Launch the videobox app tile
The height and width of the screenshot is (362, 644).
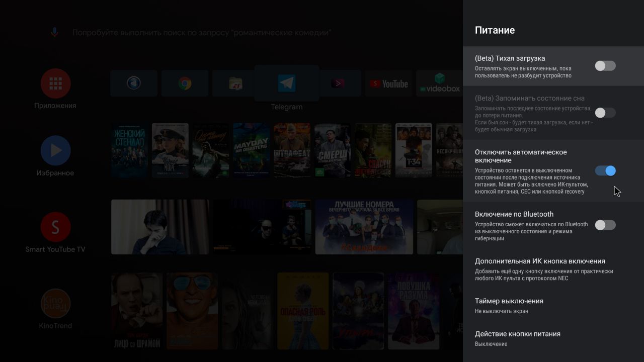click(x=440, y=83)
